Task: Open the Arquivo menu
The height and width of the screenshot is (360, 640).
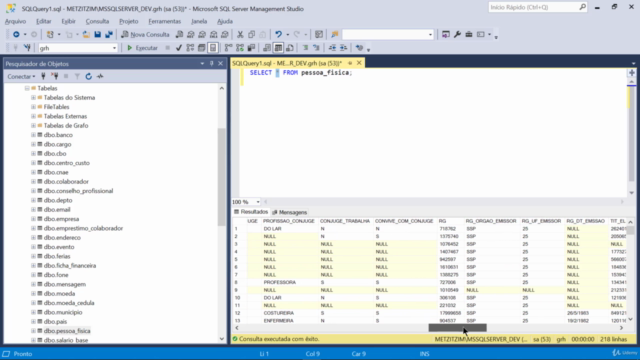Action: tap(16, 21)
